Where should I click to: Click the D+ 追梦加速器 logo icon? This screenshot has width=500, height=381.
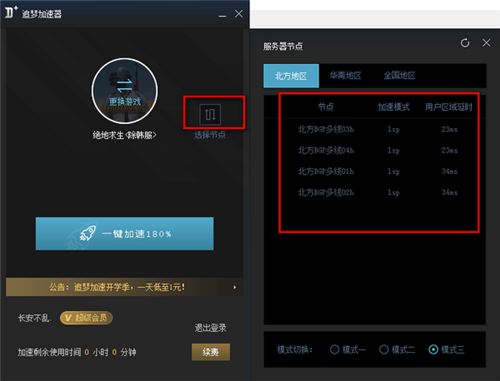[x=11, y=13]
